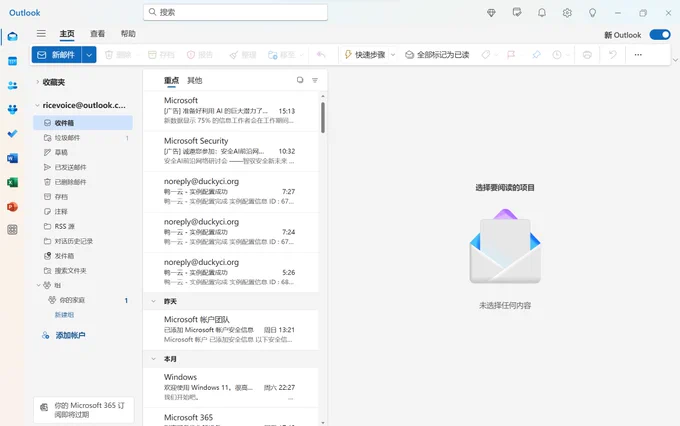Click the 搜索 search field
Viewport: 680px width, 426px height.
pyautogui.click(x=235, y=12)
